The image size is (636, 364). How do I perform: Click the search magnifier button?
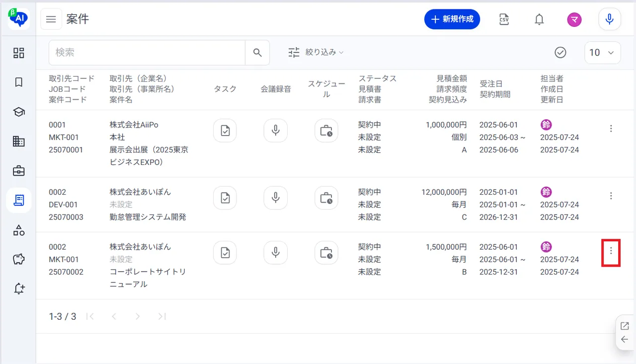pos(257,53)
